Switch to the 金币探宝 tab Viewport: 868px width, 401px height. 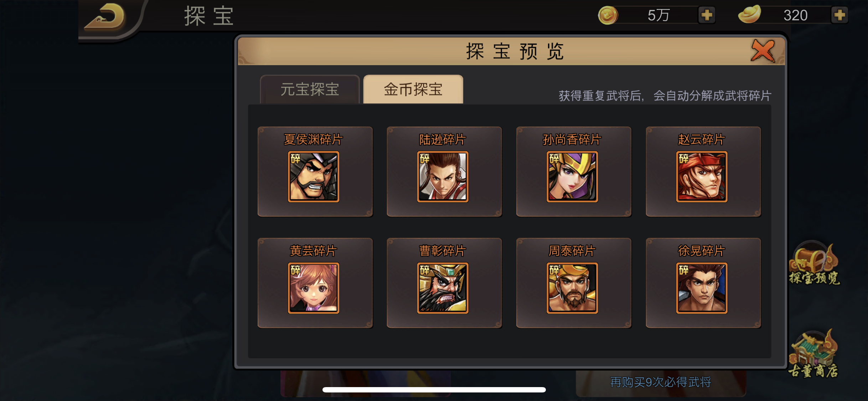(413, 89)
